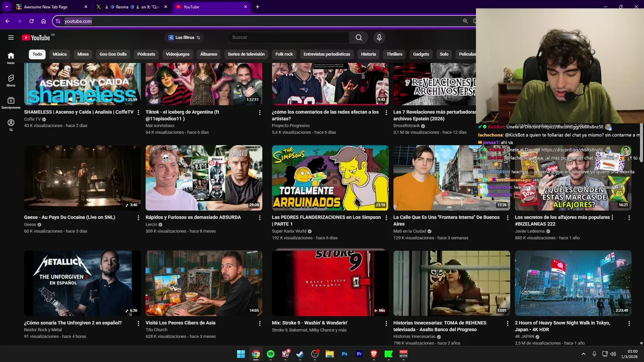Open the YouTube hamburger guide menu
Screen dimensions: 644x362
[11, 38]
